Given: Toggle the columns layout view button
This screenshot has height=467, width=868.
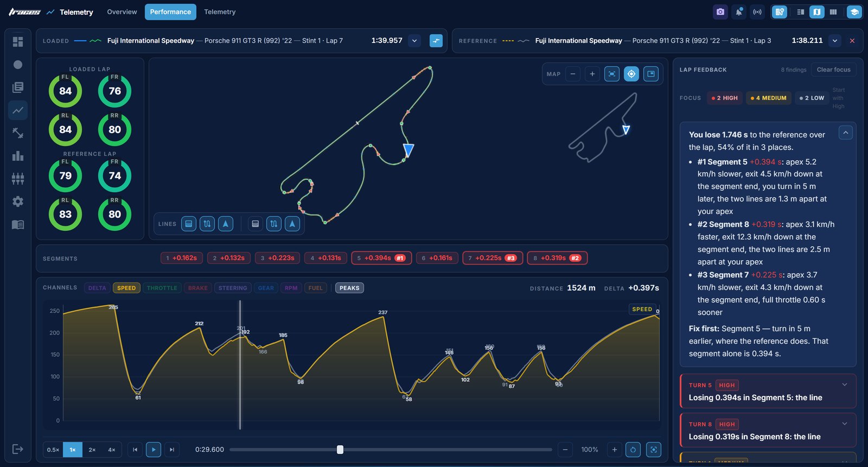Looking at the screenshot, I should click(833, 12).
